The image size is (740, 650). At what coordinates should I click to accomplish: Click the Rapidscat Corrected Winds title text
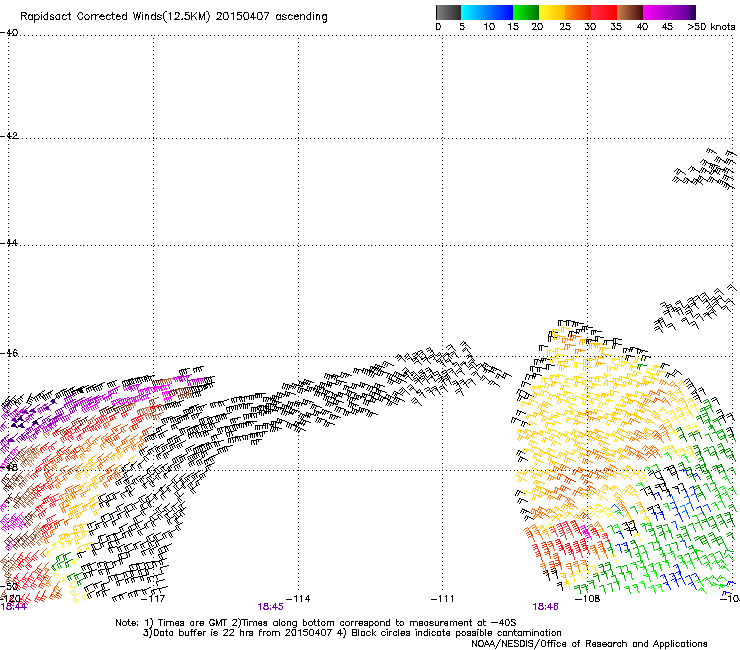[x=174, y=17]
